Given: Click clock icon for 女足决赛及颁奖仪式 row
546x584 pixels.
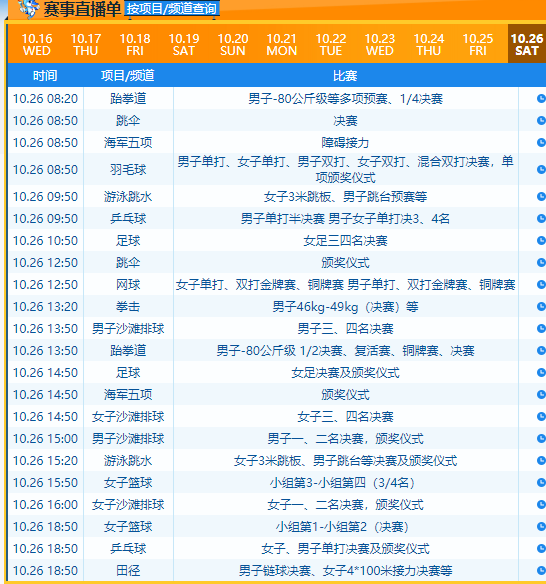Looking at the screenshot, I should [541, 372].
